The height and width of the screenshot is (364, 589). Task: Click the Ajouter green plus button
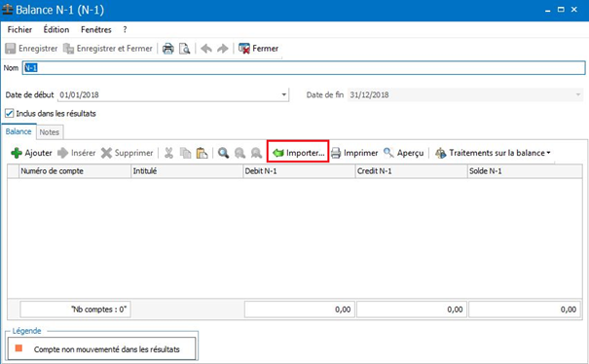pos(31,153)
